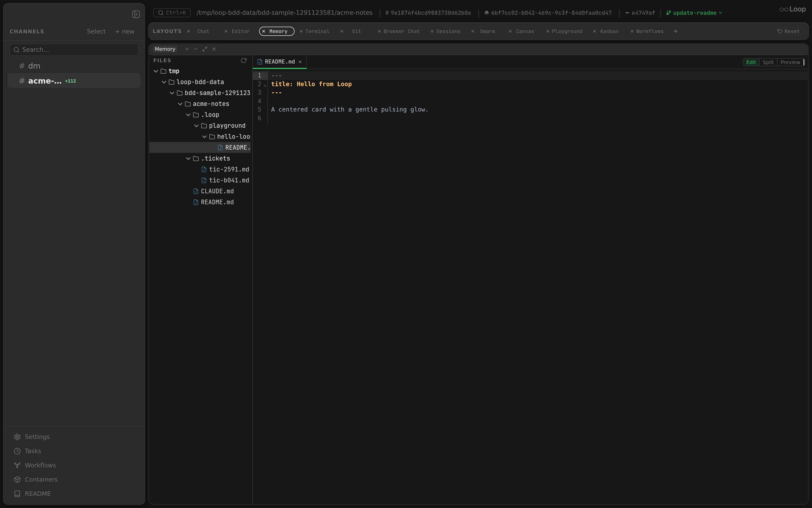Switch to the Git layout
The image size is (812, 508).
click(x=356, y=31)
